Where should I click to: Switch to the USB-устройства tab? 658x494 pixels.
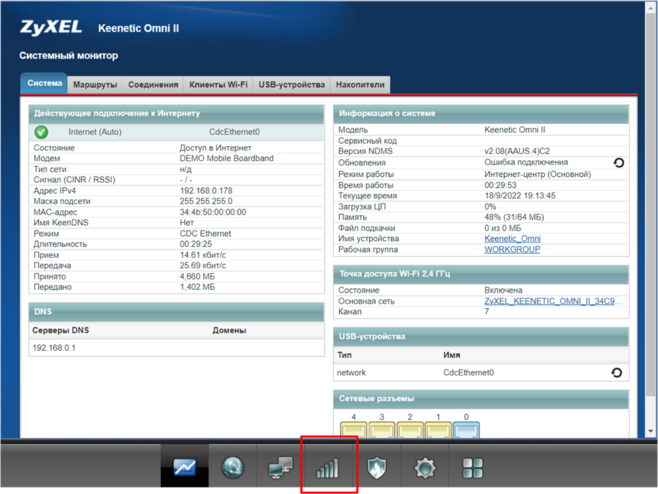click(292, 85)
